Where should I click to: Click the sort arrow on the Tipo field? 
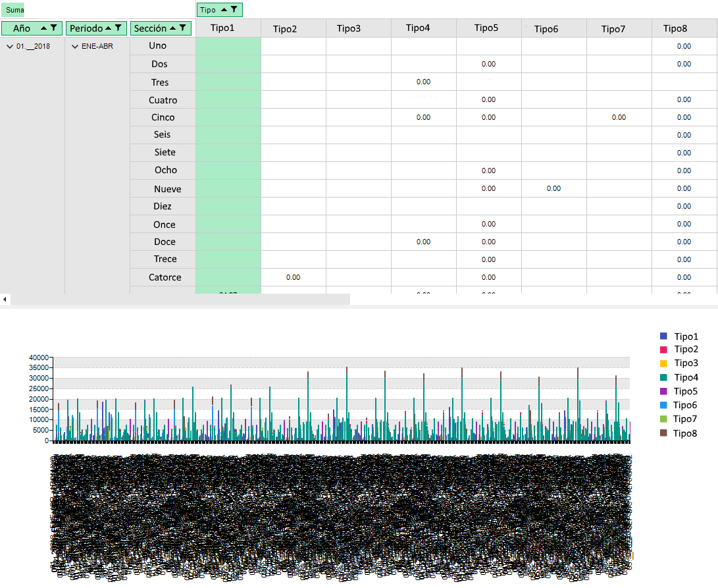click(224, 9)
